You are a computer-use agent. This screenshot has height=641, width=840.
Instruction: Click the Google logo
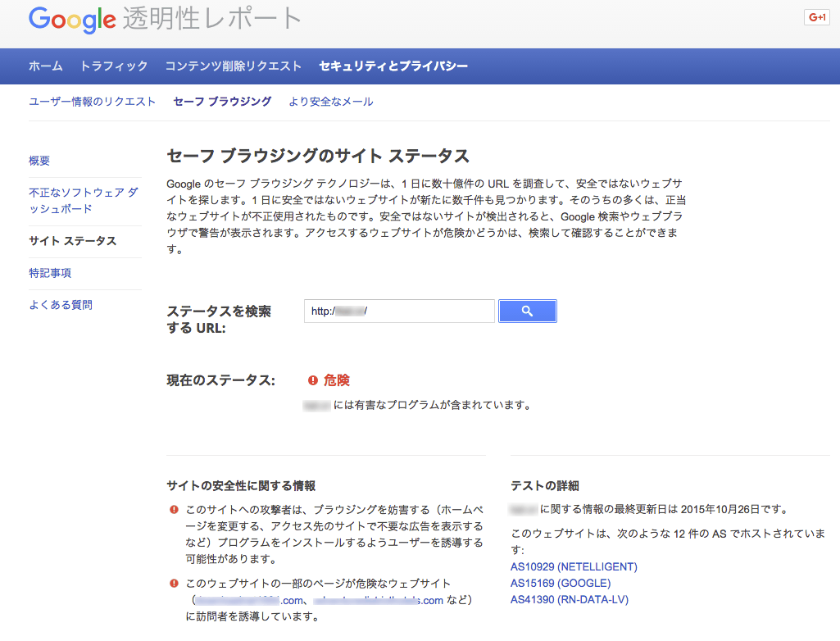[72, 20]
